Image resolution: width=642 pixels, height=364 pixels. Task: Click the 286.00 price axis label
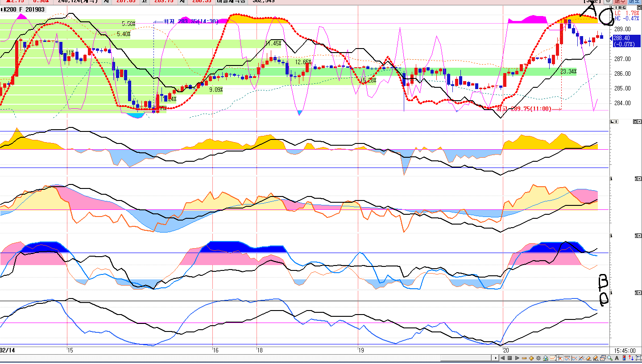point(622,74)
